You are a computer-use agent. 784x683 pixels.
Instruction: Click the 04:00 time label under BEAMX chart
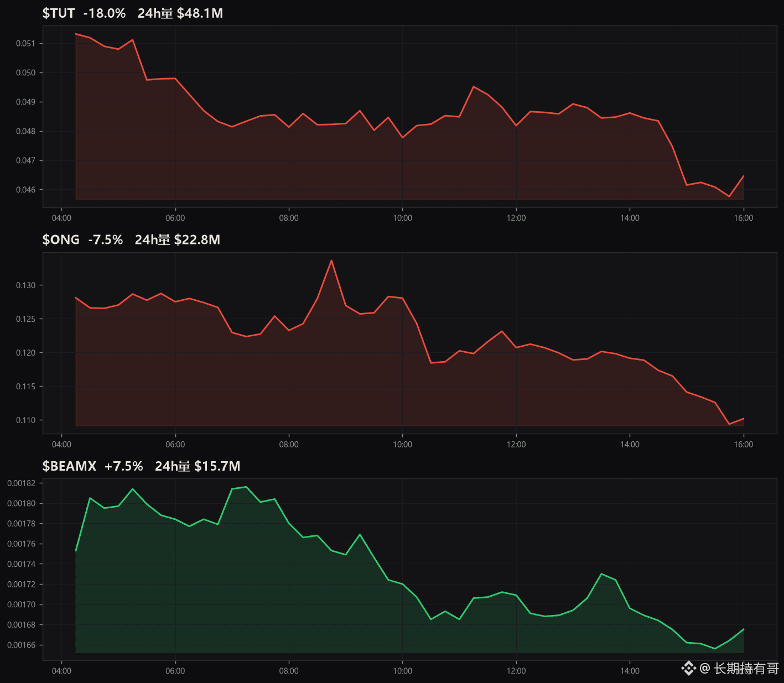(61, 671)
